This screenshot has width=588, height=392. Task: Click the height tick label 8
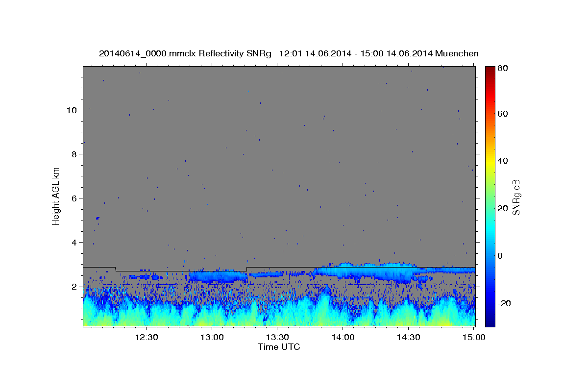pyautogui.click(x=74, y=154)
